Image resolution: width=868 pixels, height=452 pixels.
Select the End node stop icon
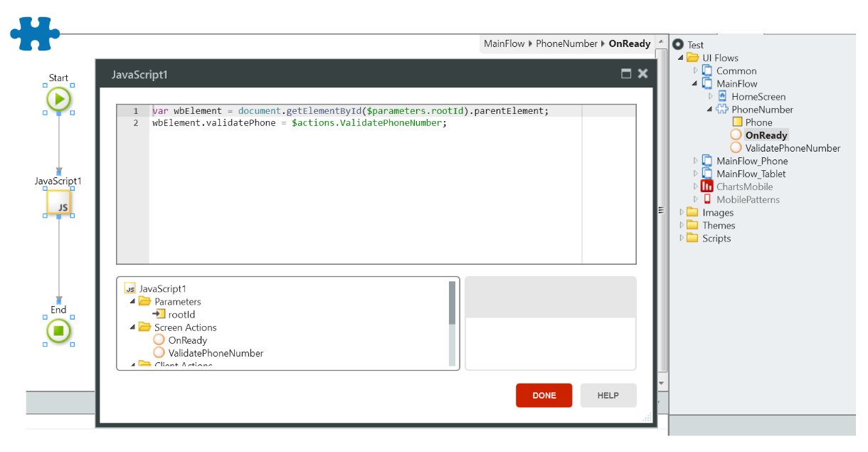coord(58,330)
